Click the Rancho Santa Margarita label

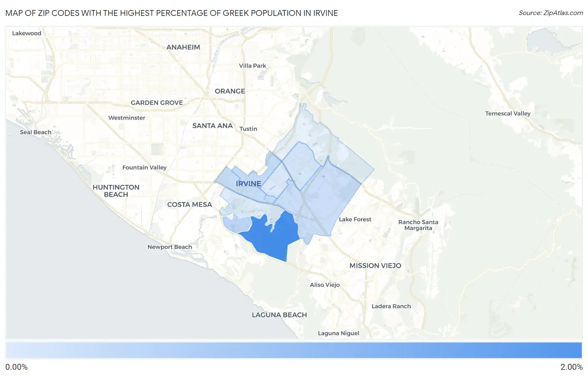(x=418, y=225)
